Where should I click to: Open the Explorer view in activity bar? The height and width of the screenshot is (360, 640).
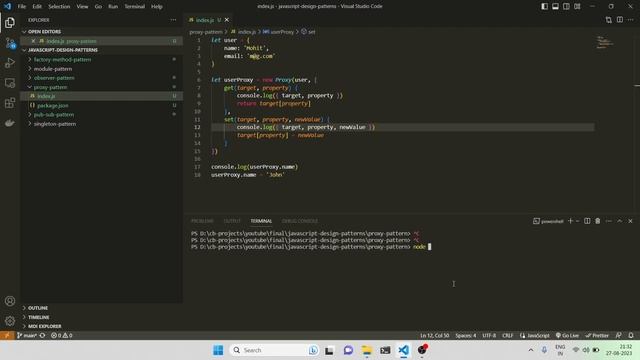10,23
